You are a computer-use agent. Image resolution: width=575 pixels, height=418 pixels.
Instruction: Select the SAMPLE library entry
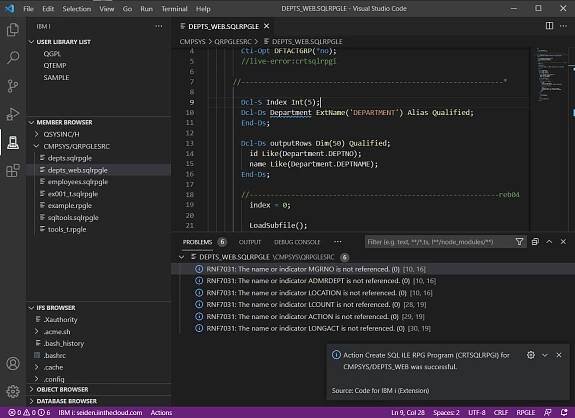tap(56, 77)
